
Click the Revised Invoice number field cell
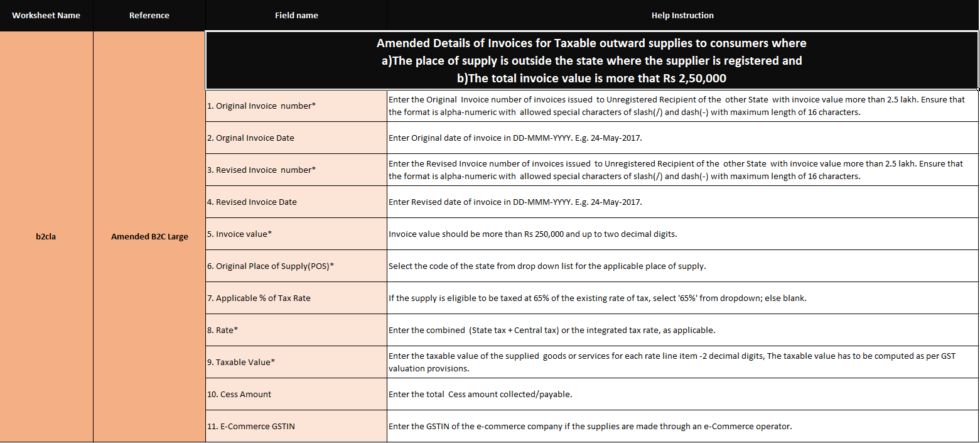pos(296,170)
